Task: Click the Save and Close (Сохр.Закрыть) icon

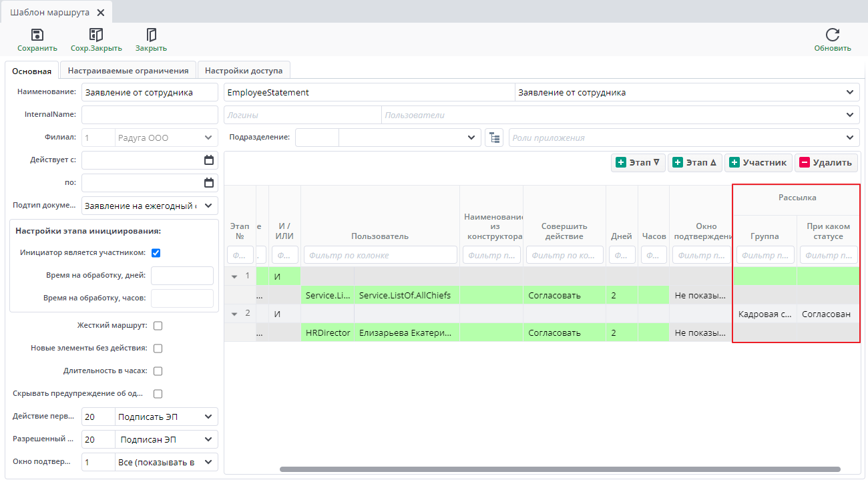Action: pos(96,35)
